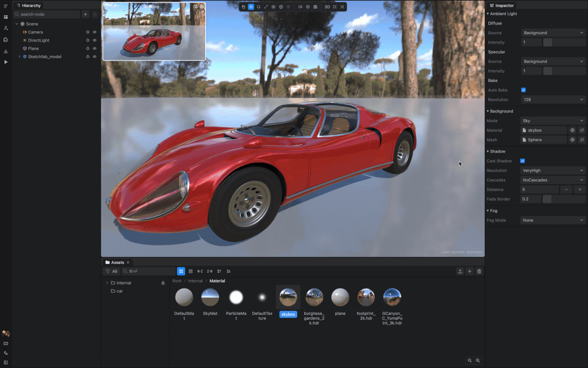
Task: Click the download icon in left sidebar
Action: pyautogui.click(x=6, y=51)
